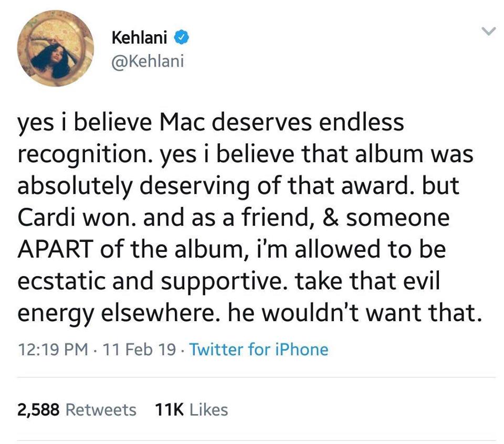Click the 11 Feb 19 date
The height and width of the screenshot is (444, 504).
point(140,349)
